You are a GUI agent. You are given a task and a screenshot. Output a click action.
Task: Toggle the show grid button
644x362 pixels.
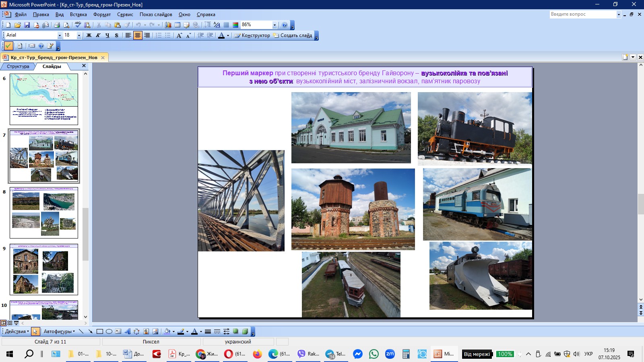pyautogui.click(x=226, y=25)
